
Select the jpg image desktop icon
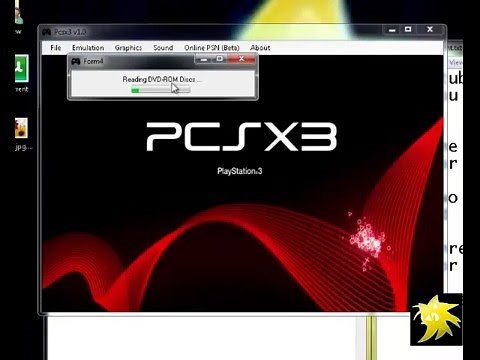(21, 128)
